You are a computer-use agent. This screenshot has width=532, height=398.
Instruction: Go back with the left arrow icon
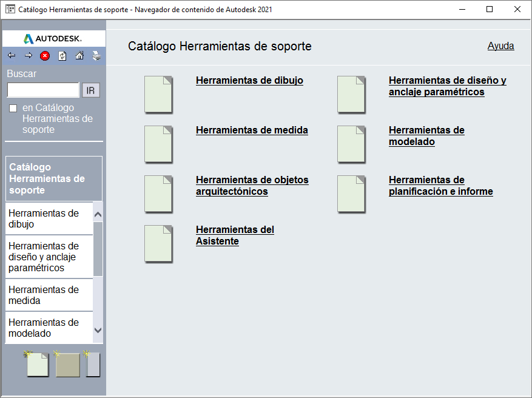point(12,56)
